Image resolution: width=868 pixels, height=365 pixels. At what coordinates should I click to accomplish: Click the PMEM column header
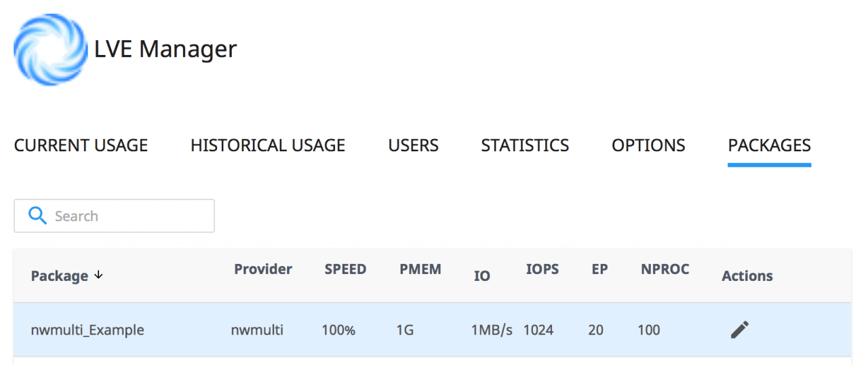click(420, 269)
